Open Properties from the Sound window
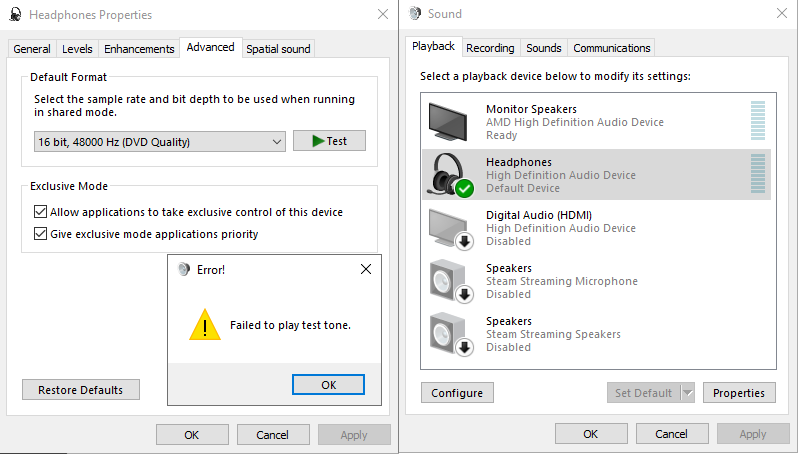The width and height of the screenshot is (799, 454). click(x=739, y=393)
